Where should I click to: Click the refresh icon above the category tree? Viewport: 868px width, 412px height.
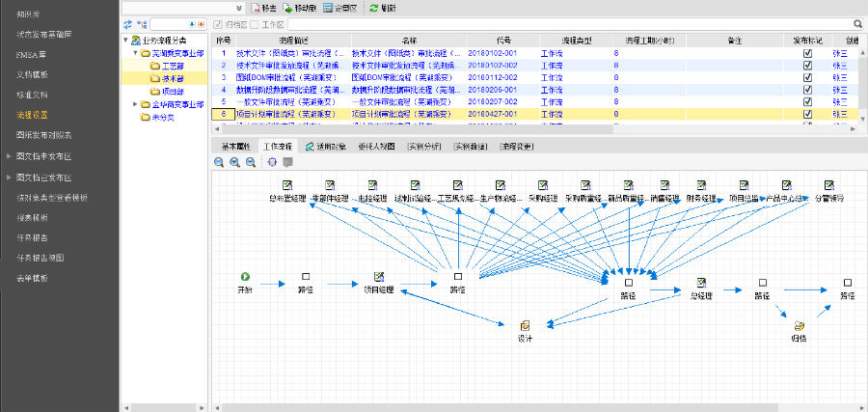pyautogui.click(x=127, y=24)
